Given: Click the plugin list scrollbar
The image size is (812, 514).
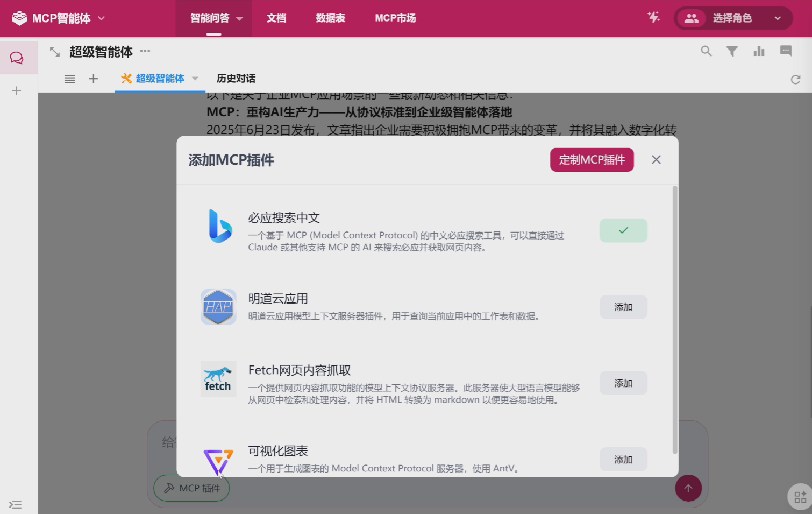Looking at the screenshot, I should click(x=675, y=320).
